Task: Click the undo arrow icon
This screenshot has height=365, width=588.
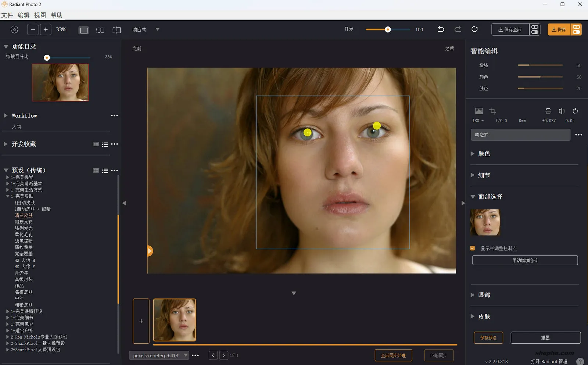Action: (441, 29)
